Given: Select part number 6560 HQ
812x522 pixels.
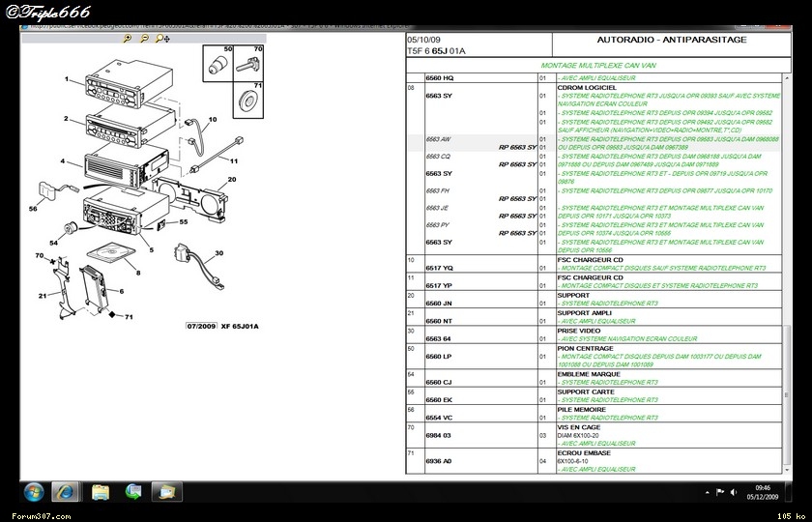Looking at the screenshot, I should (439, 78).
